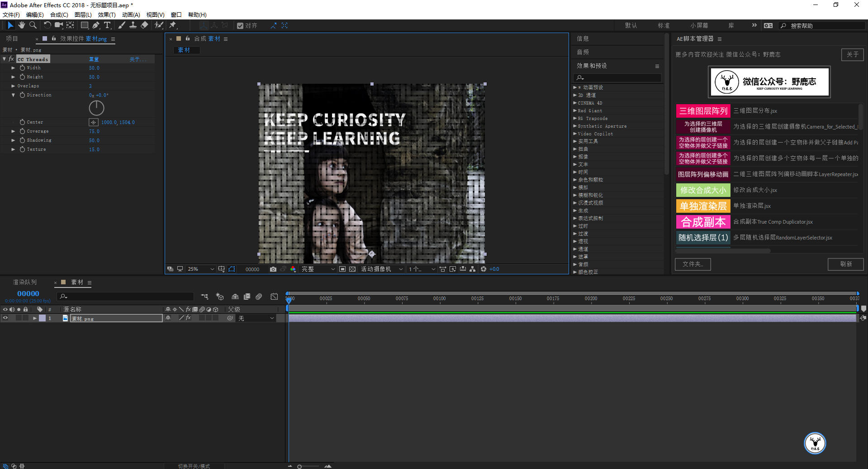Click the draft 3D icon in timeline

tap(220, 297)
